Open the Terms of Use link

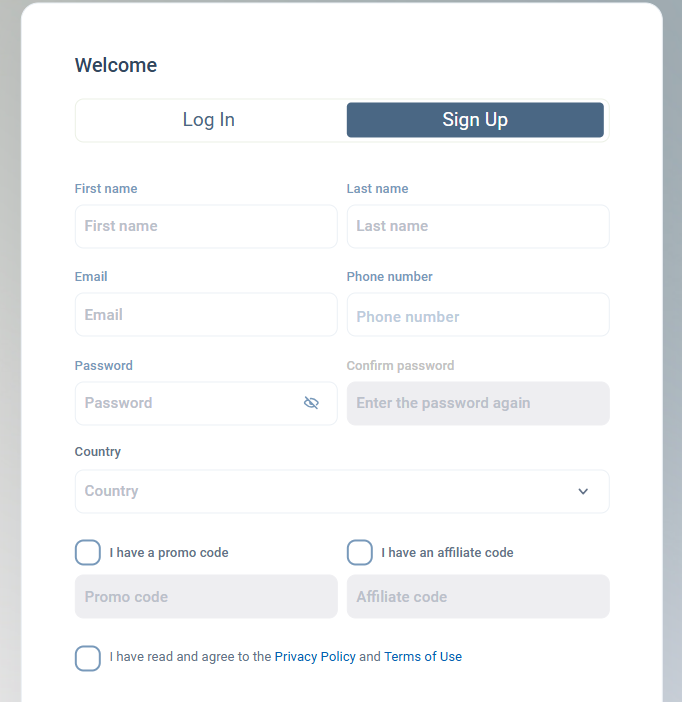(423, 656)
